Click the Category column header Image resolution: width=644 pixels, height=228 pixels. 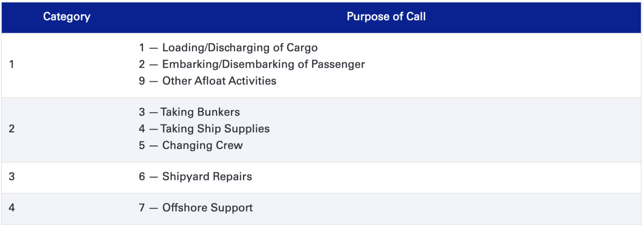coord(66,17)
